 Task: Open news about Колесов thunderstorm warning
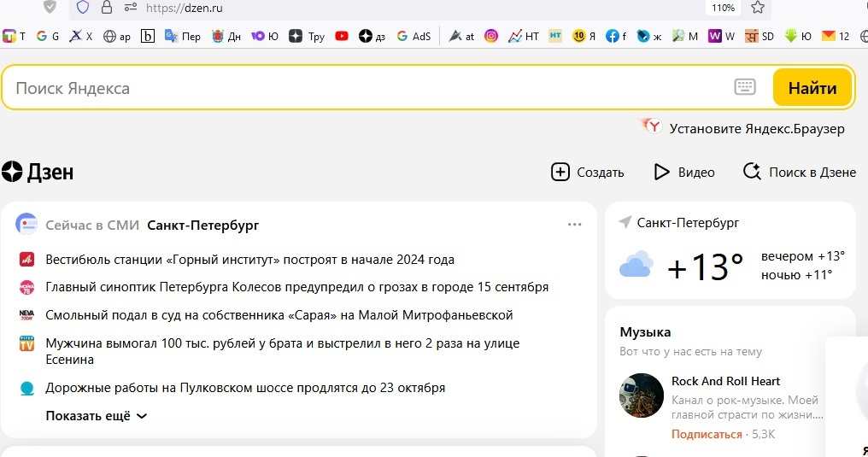tap(296, 287)
